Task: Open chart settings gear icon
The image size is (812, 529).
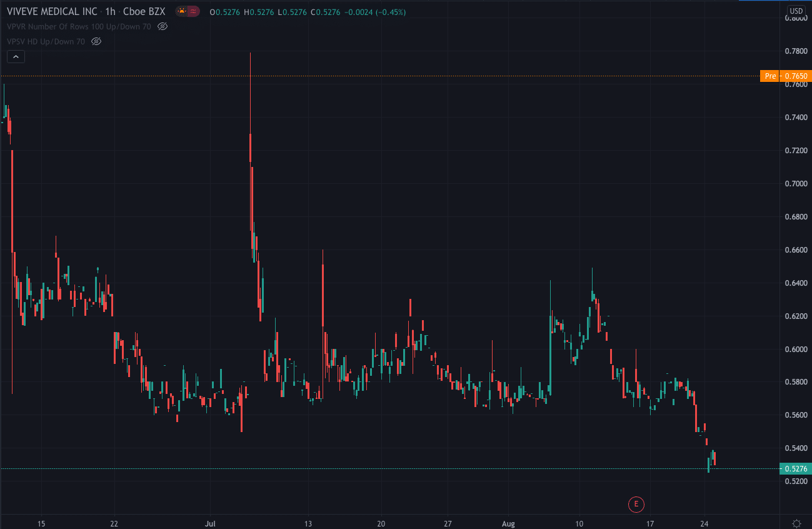Action: point(796,523)
